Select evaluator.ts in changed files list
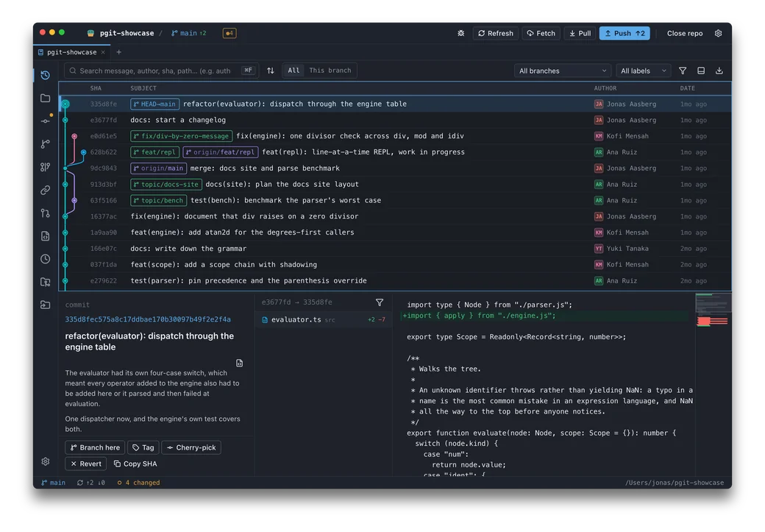The width and height of the screenshot is (765, 532). pos(323,319)
